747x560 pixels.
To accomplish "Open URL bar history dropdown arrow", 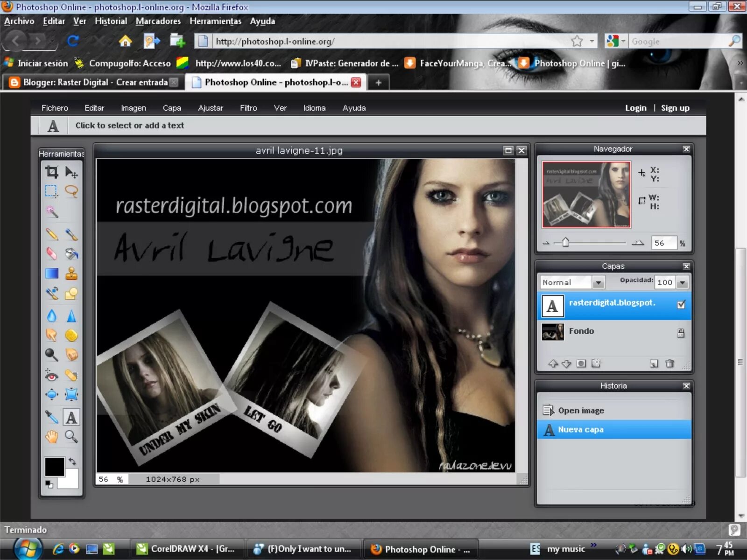I will point(592,41).
